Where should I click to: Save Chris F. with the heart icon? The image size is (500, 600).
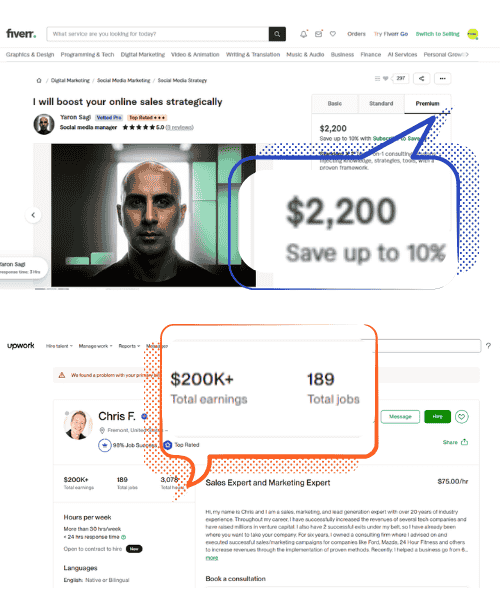coord(461,416)
